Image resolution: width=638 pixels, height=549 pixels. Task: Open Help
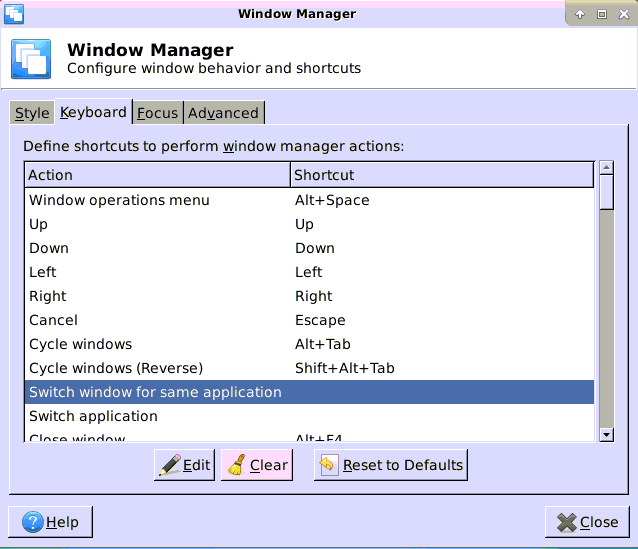tap(50, 522)
